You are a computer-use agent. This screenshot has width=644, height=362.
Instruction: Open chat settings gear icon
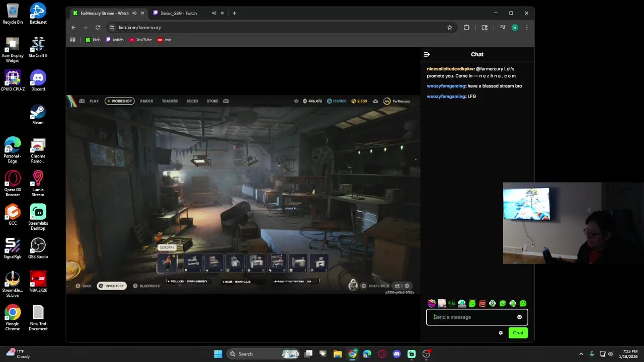coord(501,333)
